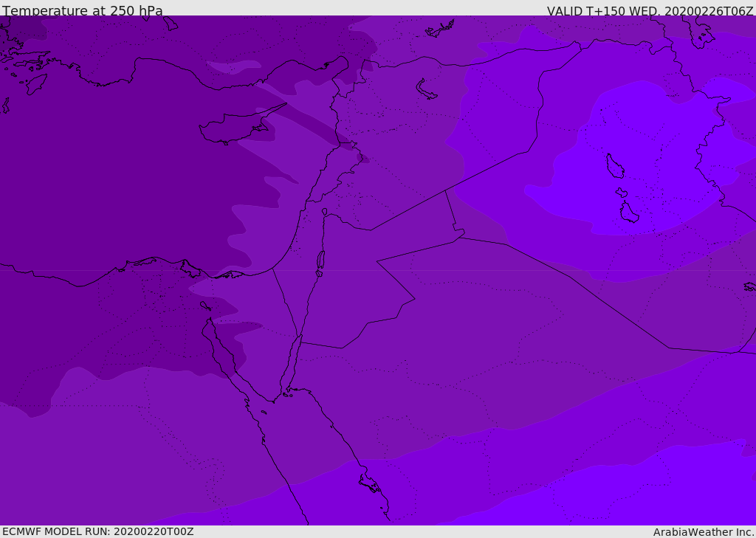Image resolution: width=756 pixels, height=538 pixels.
Task: Click the Sea of Galilee outline
Action: pos(324,212)
